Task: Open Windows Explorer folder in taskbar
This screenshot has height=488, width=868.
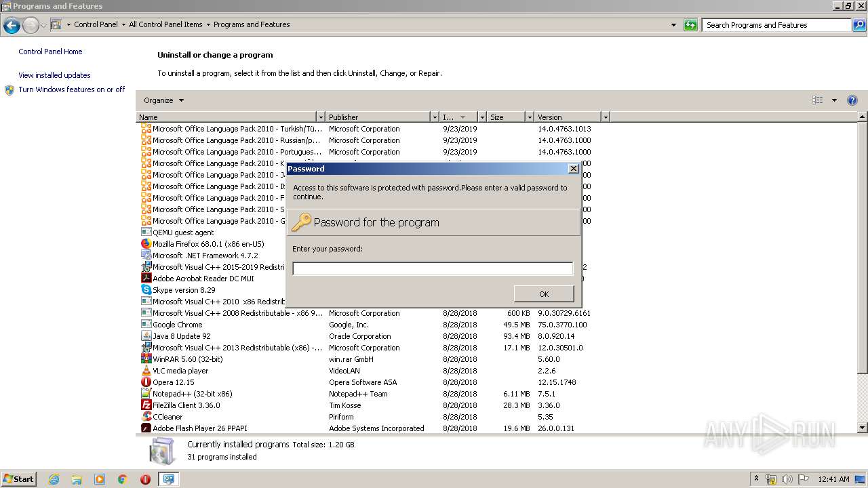Action: coord(77,479)
